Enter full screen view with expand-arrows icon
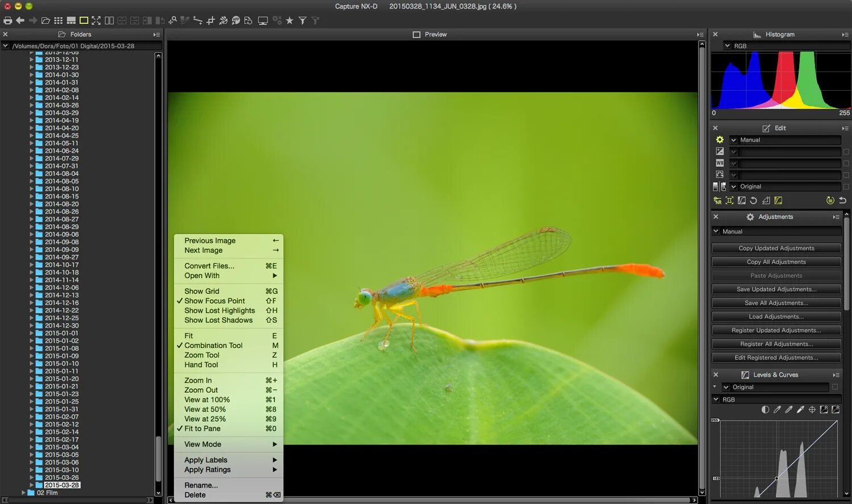Viewport: 852px width, 504px height. pos(96,20)
